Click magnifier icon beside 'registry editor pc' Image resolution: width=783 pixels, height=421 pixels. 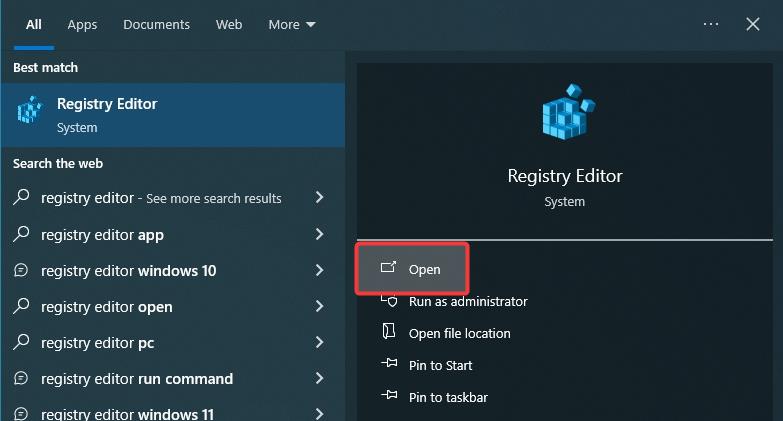tap(21, 342)
